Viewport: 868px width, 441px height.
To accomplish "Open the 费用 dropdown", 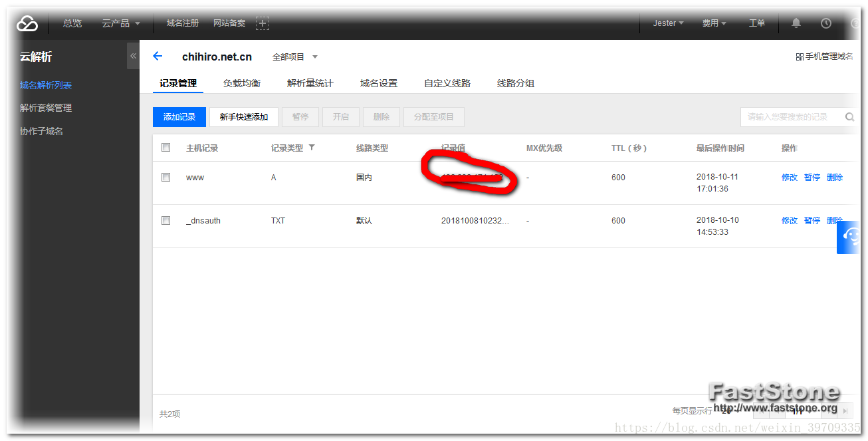I will tap(714, 23).
